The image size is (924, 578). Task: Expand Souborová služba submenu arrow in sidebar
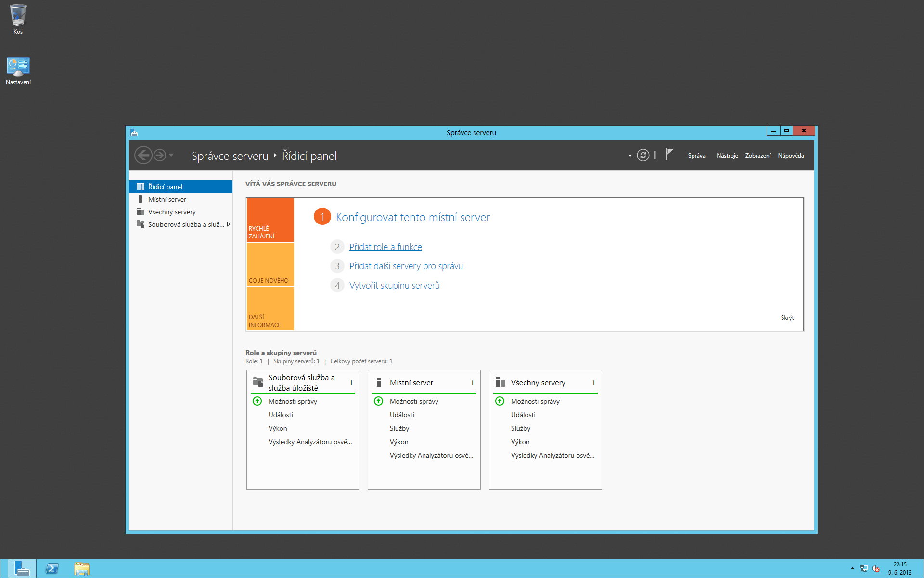coord(229,224)
